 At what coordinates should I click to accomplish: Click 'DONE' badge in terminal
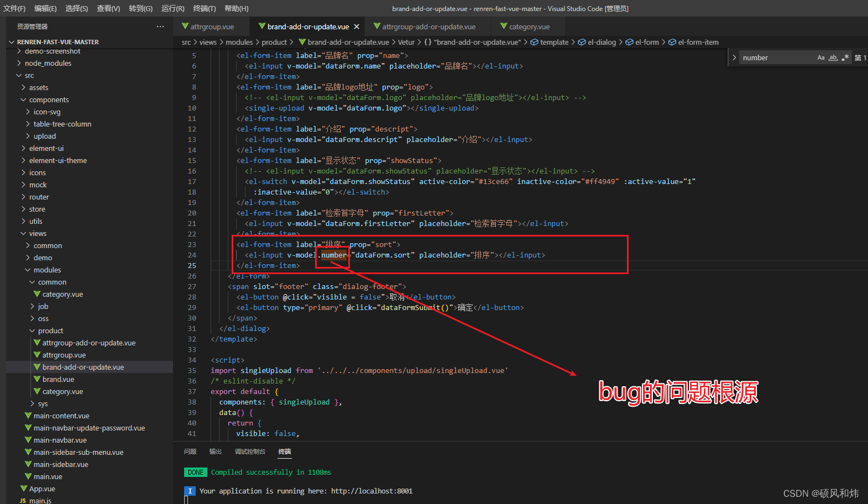(196, 473)
